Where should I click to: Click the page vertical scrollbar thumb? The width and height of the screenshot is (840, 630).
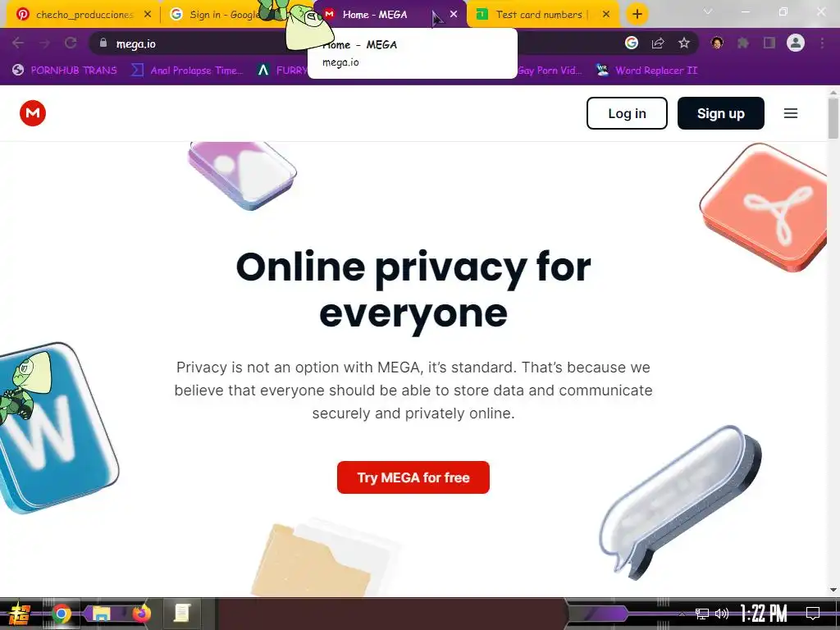pos(833,118)
